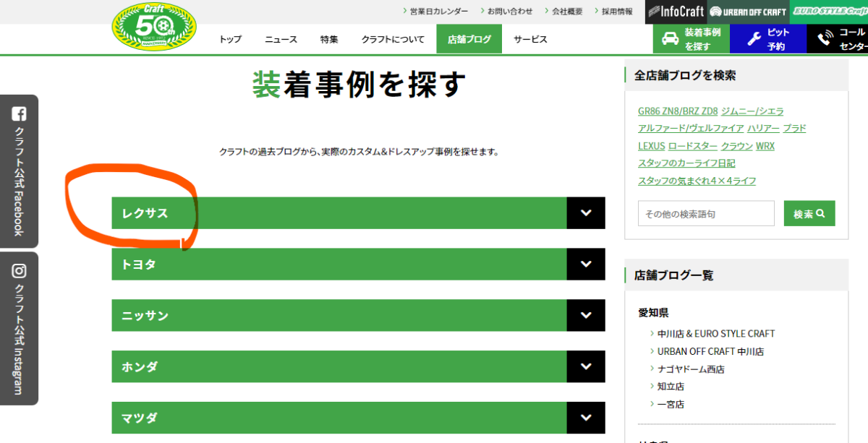Expand the レクサス accordion arrow
The height and width of the screenshot is (443, 868).
(x=586, y=213)
